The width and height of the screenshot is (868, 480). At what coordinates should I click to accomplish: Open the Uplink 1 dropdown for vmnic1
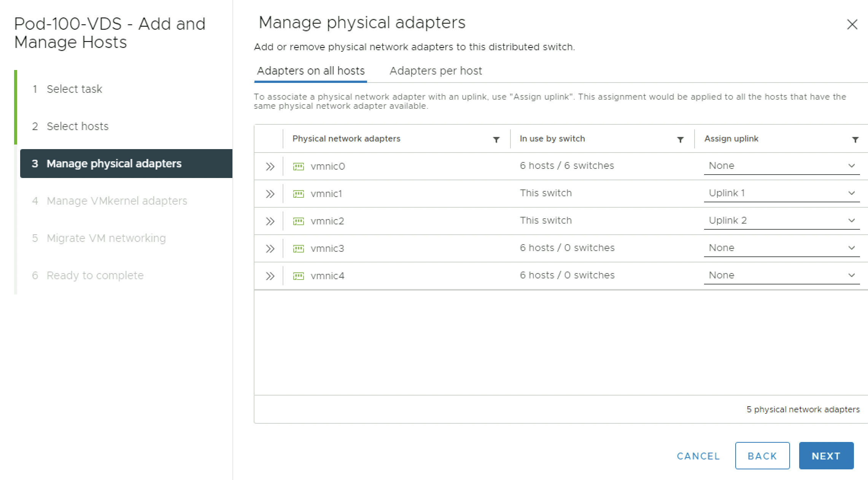pos(781,193)
